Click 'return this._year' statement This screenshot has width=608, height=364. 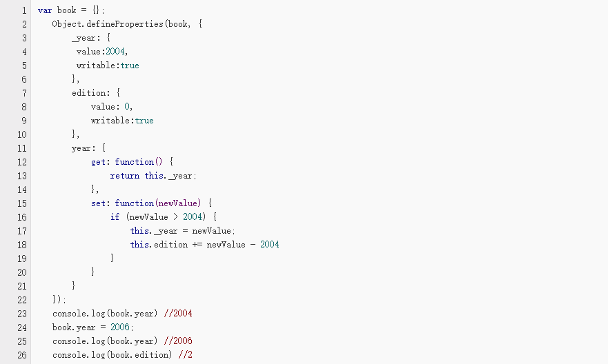tap(151, 176)
